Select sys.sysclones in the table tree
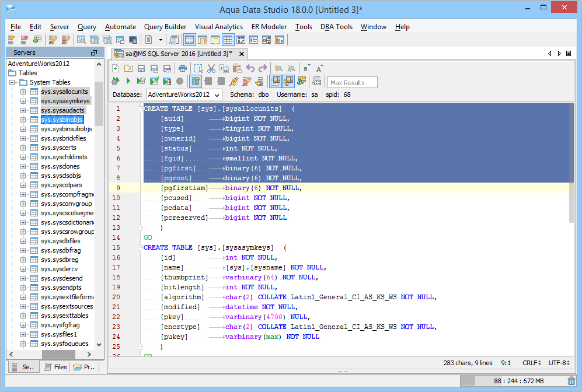 60,166
